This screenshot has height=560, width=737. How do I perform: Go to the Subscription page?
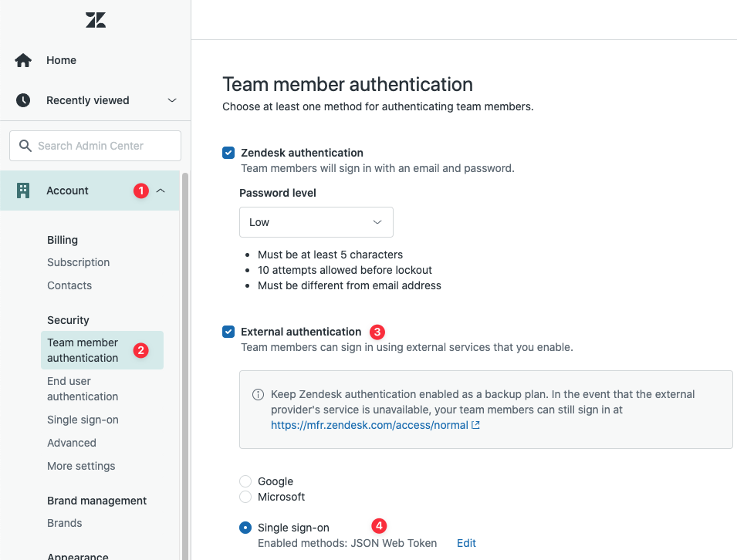click(x=78, y=262)
